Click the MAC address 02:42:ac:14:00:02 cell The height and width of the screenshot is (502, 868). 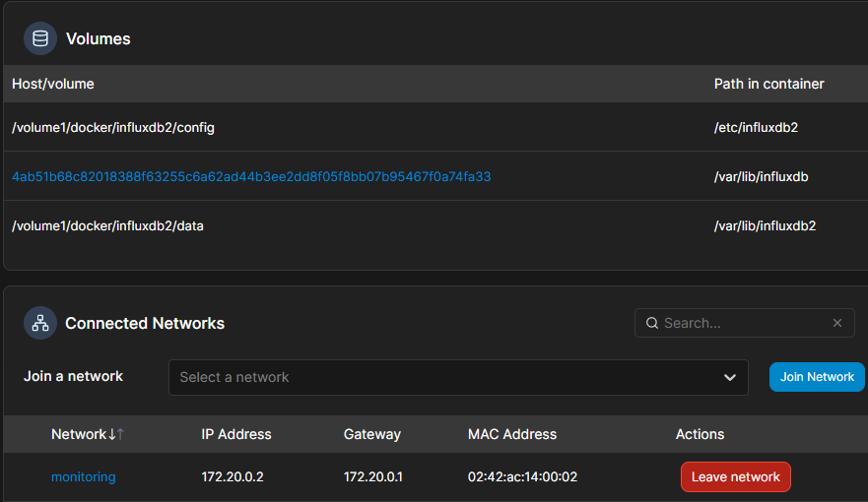tap(522, 476)
